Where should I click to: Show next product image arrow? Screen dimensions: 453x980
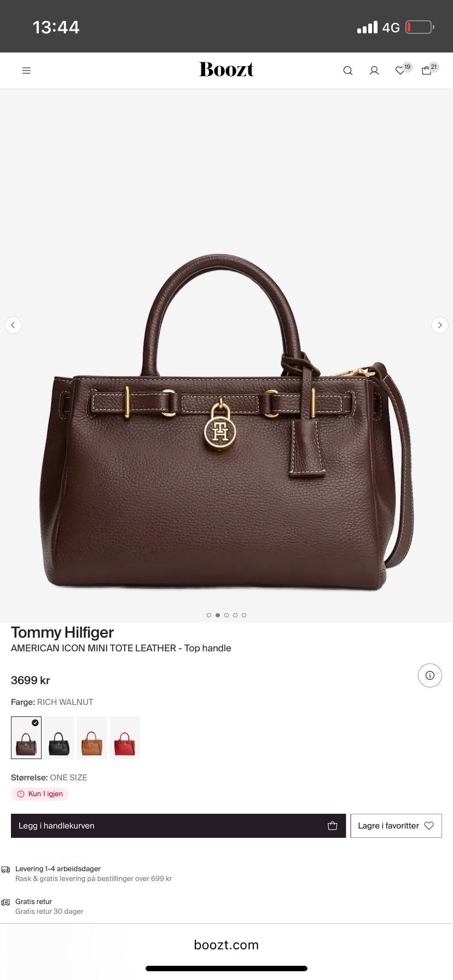(x=440, y=325)
